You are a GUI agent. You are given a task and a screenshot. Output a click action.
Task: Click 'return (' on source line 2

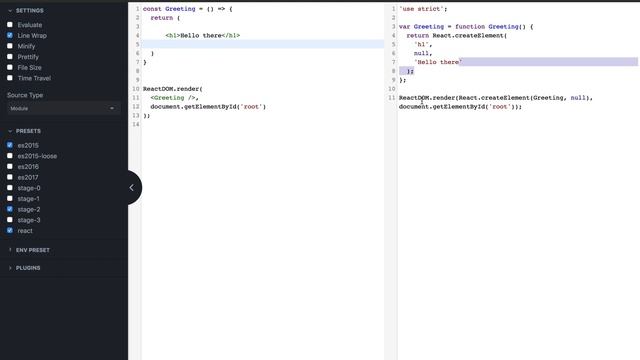165,18
